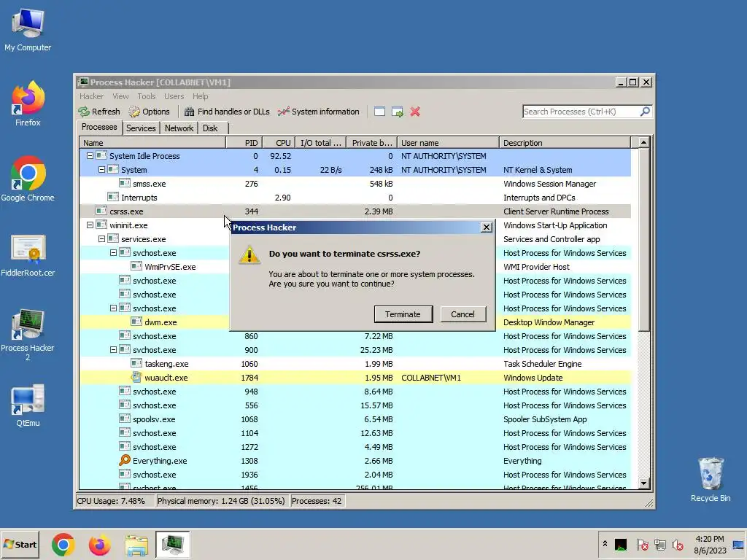
Task: Click Firefox icon in the taskbar
Action: (x=99, y=545)
